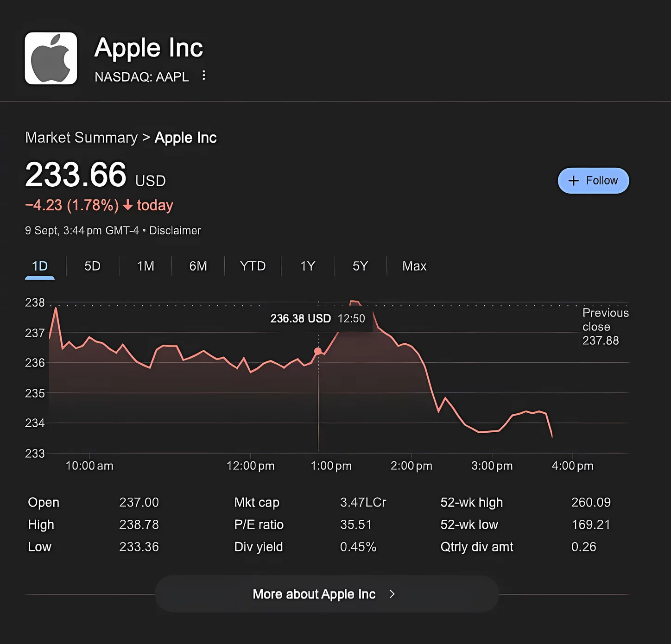
Task: Click the plus icon on Follow
Action: pyautogui.click(x=574, y=181)
